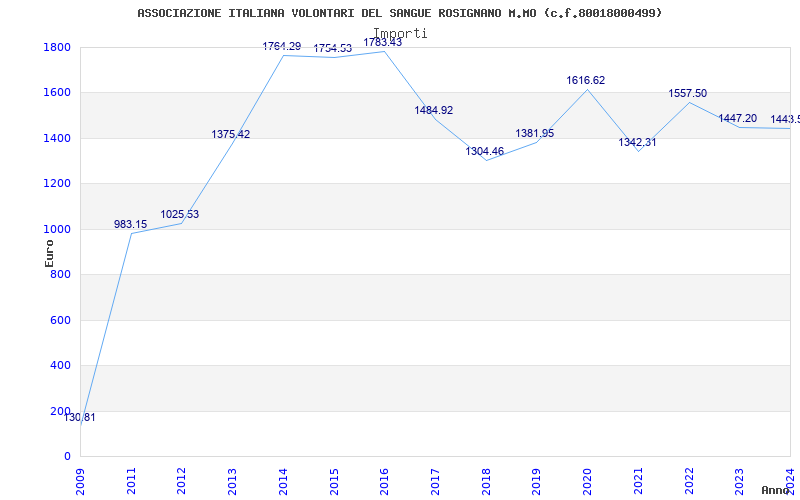Select the 1304.46 data label
800x500 pixels.
click(x=485, y=151)
